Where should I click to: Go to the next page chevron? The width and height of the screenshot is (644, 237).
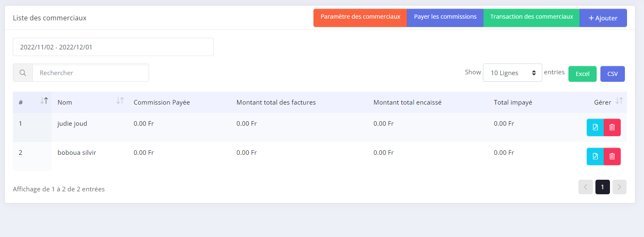tap(619, 187)
